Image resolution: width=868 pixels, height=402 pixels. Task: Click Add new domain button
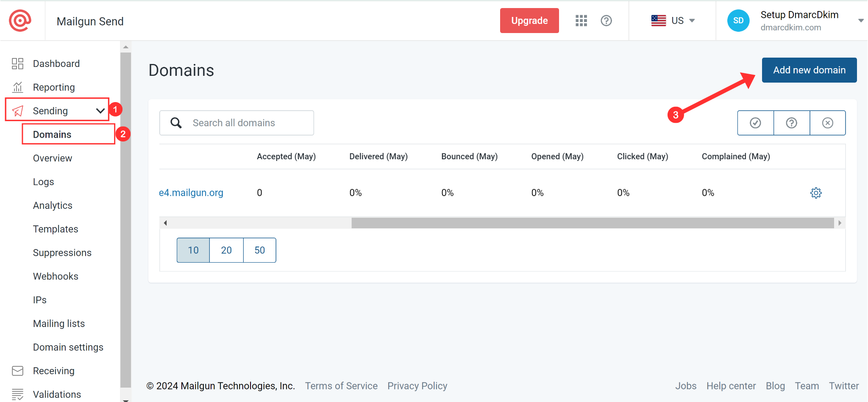809,70
